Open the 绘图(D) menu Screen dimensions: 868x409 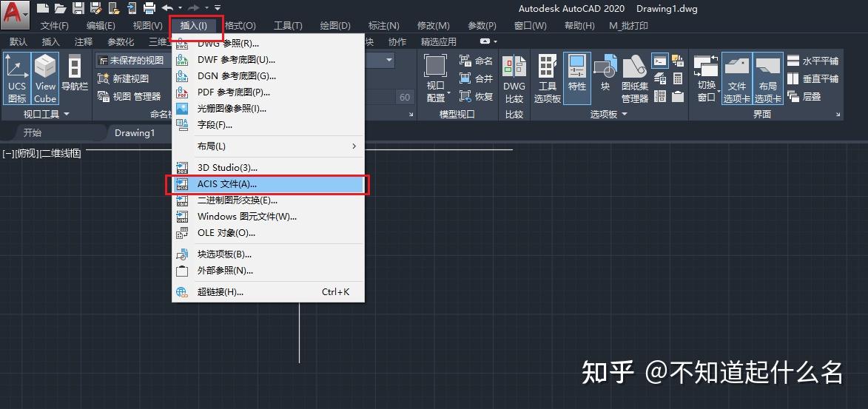[335, 25]
